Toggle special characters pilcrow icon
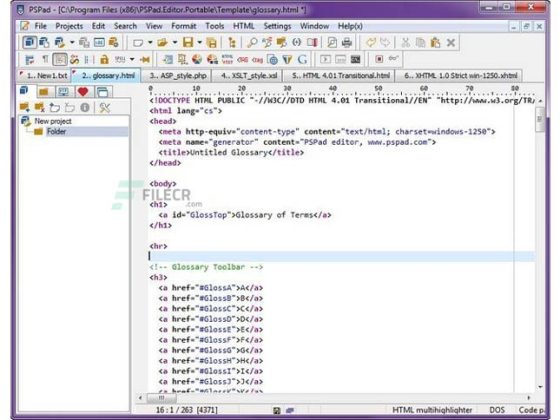The image size is (560, 420). click(45, 59)
